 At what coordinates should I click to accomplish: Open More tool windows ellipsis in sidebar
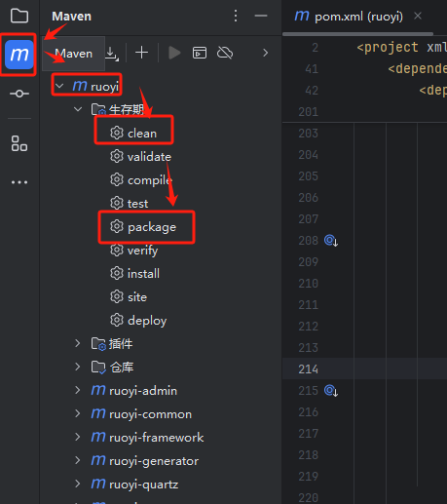point(19,182)
